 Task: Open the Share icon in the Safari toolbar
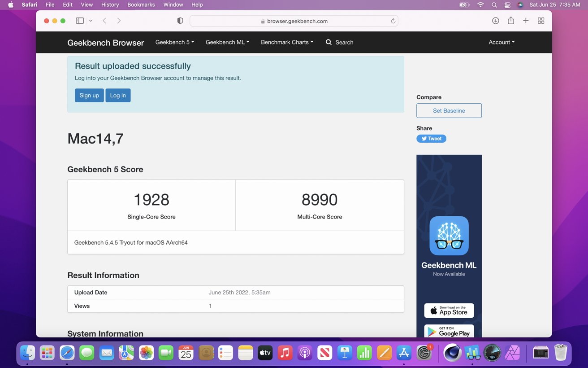pyautogui.click(x=510, y=21)
